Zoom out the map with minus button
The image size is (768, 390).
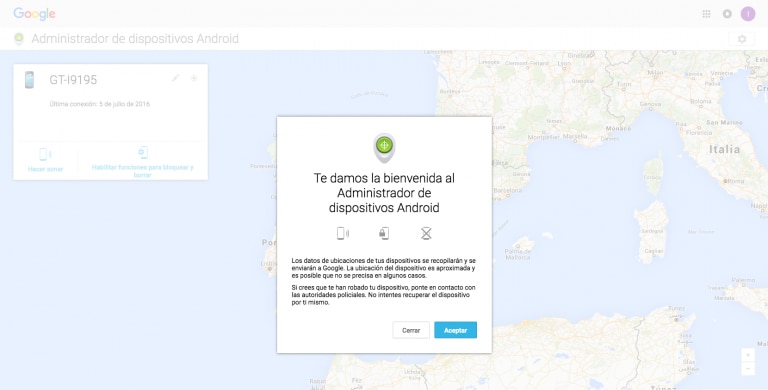coord(748,368)
